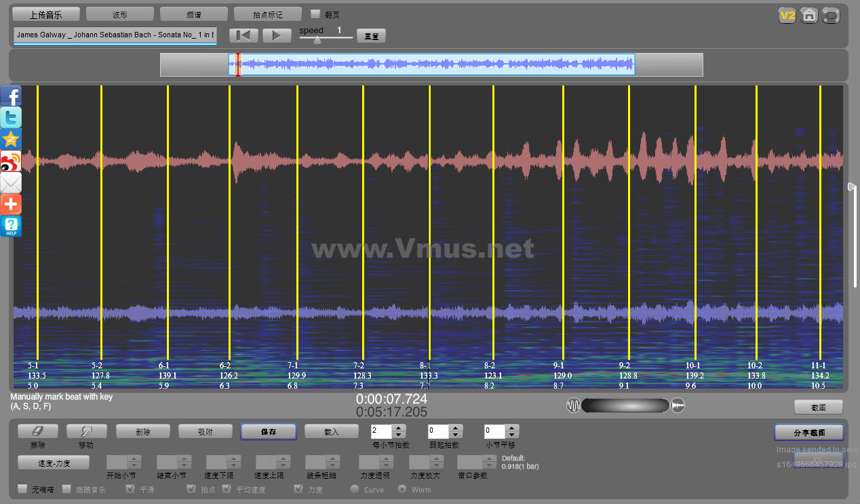Open the email envelope share icon
The width and height of the screenshot is (860, 504).
click(11, 182)
